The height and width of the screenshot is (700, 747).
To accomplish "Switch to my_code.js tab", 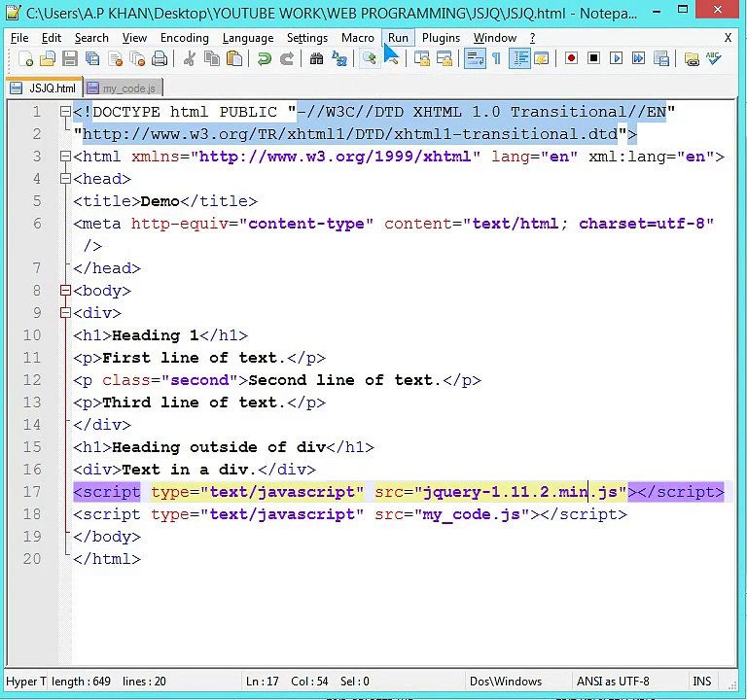I will tap(123, 88).
